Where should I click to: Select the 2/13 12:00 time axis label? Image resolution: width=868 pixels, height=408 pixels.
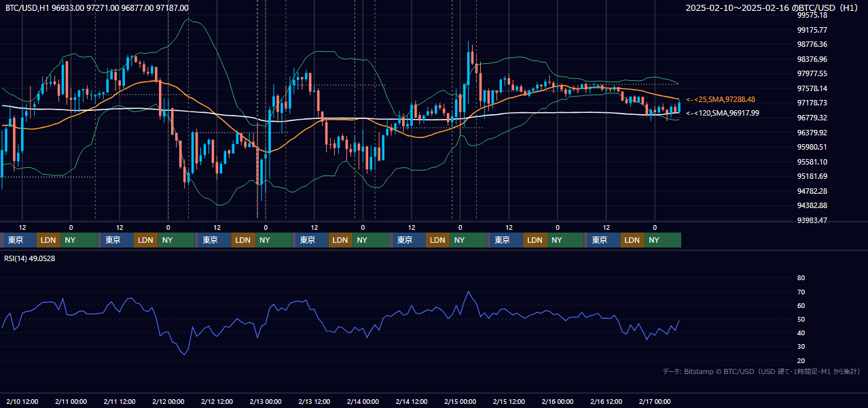(314, 401)
